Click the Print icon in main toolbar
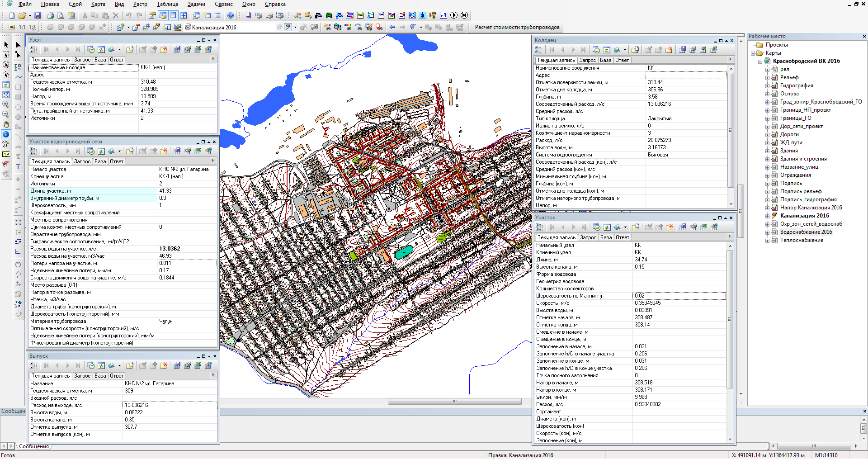 [50, 15]
